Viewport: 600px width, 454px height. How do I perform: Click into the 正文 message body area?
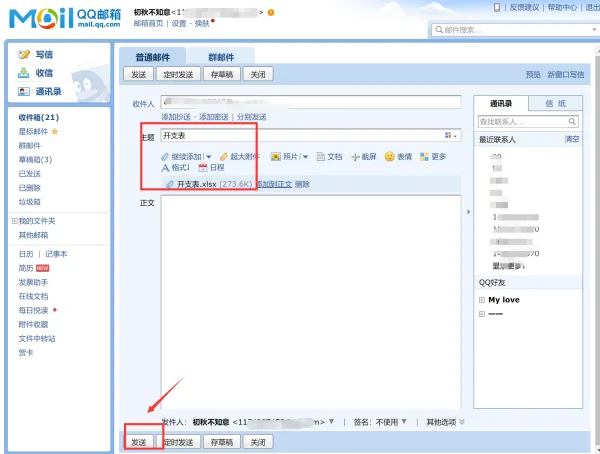(x=311, y=302)
